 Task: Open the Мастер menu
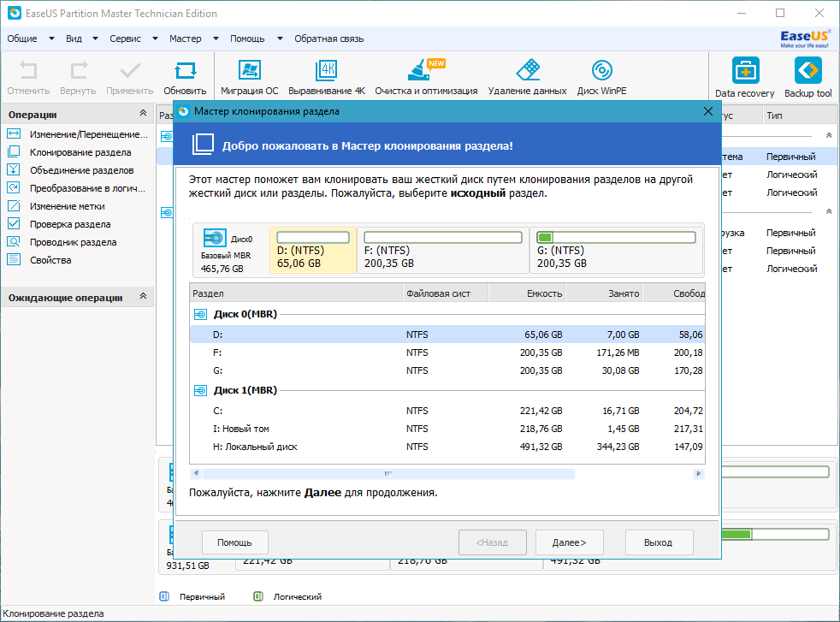coord(186,39)
